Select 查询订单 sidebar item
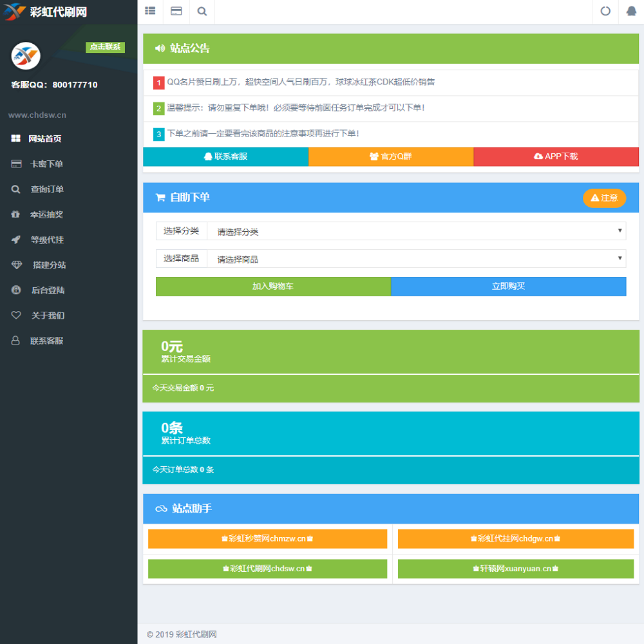The image size is (644, 644). [x=46, y=189]
